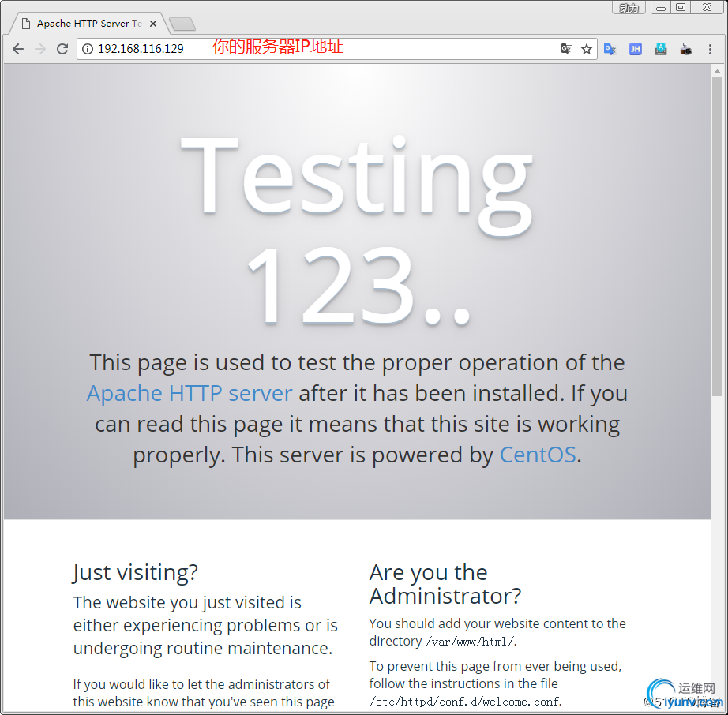Minimize the Chrome window

click(x=661, y=8)
